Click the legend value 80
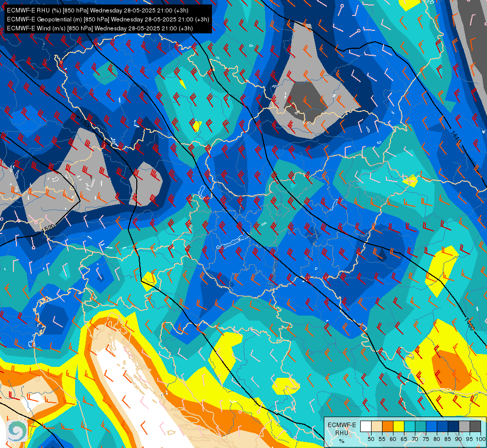Viewport: 487px width, 448px height. (437, 439)
